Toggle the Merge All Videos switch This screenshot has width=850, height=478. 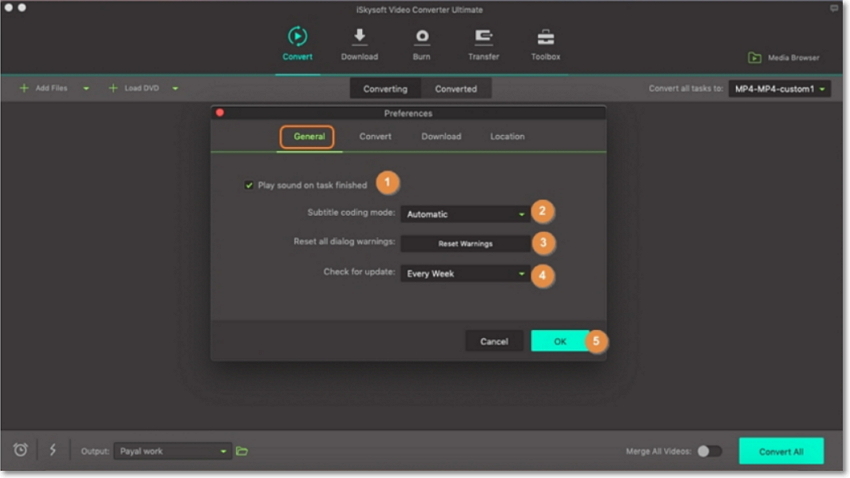[709, 451]
